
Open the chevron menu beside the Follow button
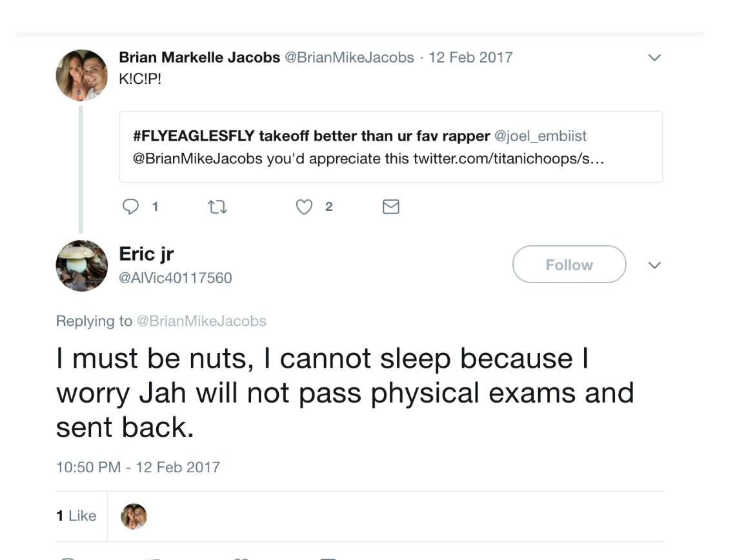click(x=654, y=265)
